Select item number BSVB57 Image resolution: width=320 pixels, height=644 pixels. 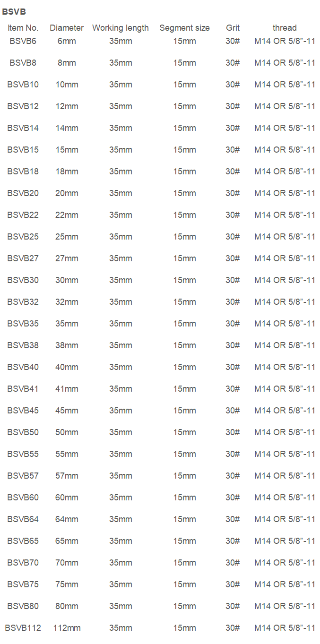23,476
